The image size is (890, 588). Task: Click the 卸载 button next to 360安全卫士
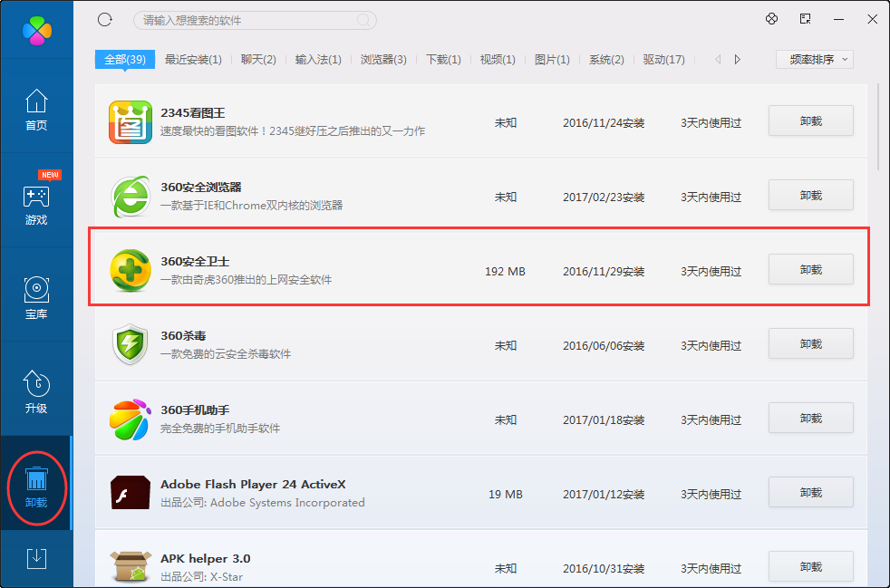[x=810, y=269]
